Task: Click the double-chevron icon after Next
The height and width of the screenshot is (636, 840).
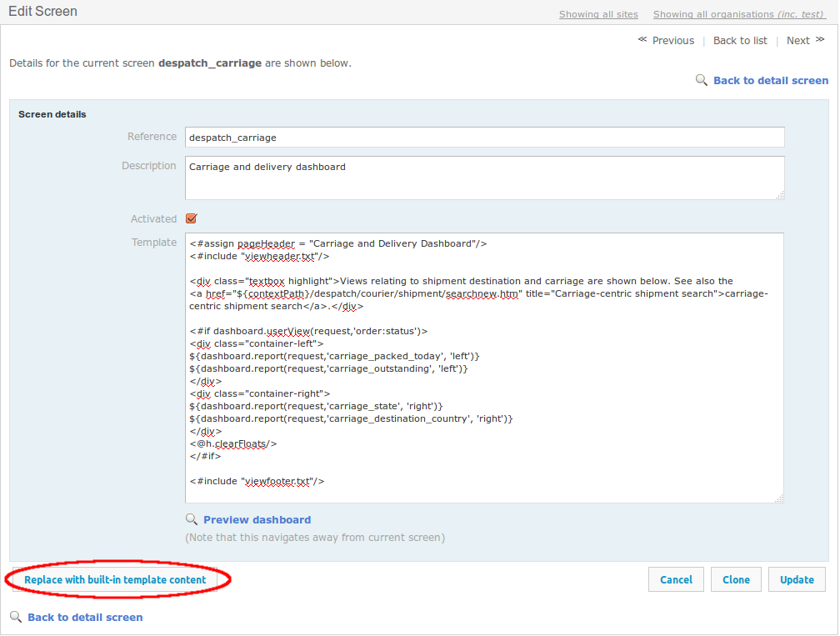Action: 820,40
